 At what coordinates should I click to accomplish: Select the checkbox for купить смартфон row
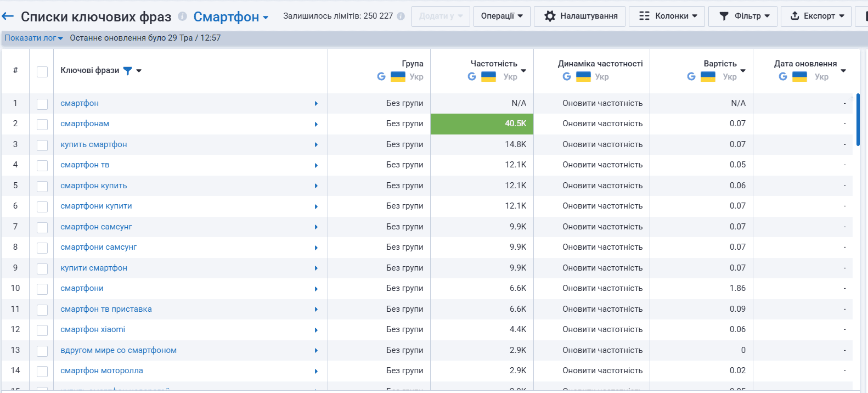(42, 145)
